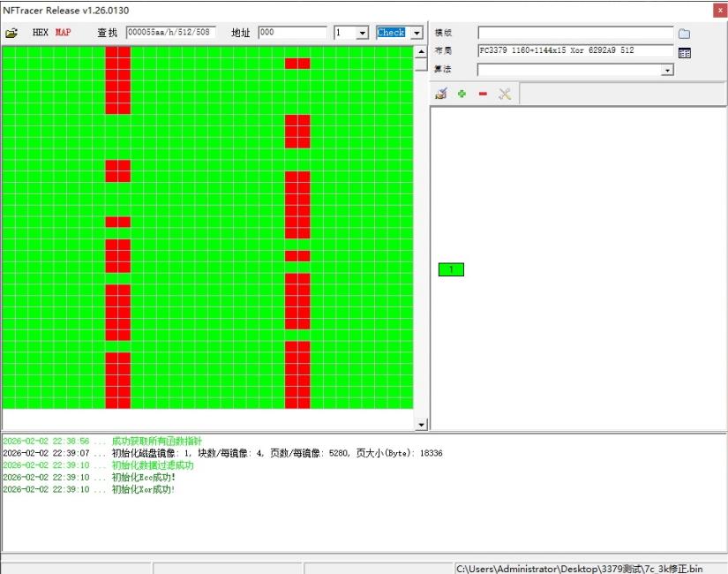Close the NFTracer window
This screenshot has height=574, width=728.
coord(720,11)
